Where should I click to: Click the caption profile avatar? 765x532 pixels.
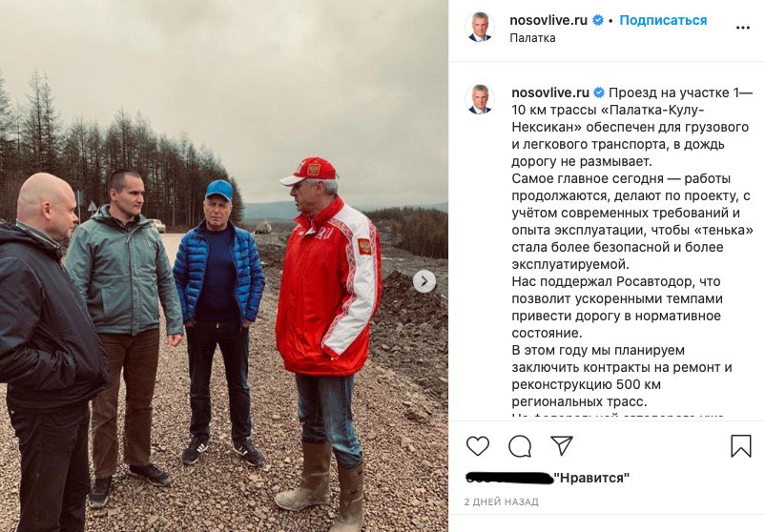click(x=480, y=99)
